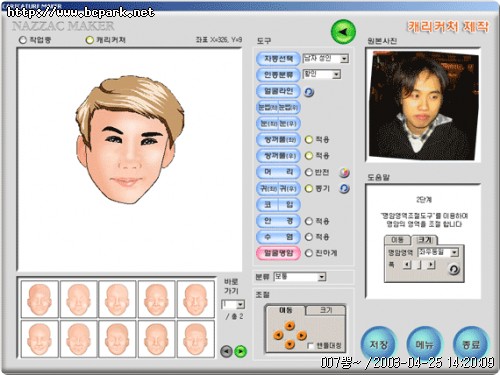The height and width of the screenshot is (375, 500).
Task: Open the 황인 race dropdown
Action: tap(322, 74)
